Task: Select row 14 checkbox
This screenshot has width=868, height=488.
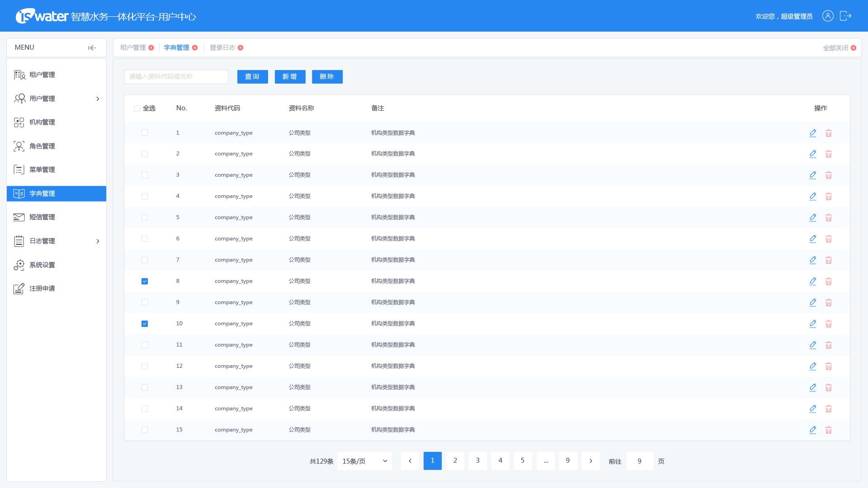Action: pos(145,409)
